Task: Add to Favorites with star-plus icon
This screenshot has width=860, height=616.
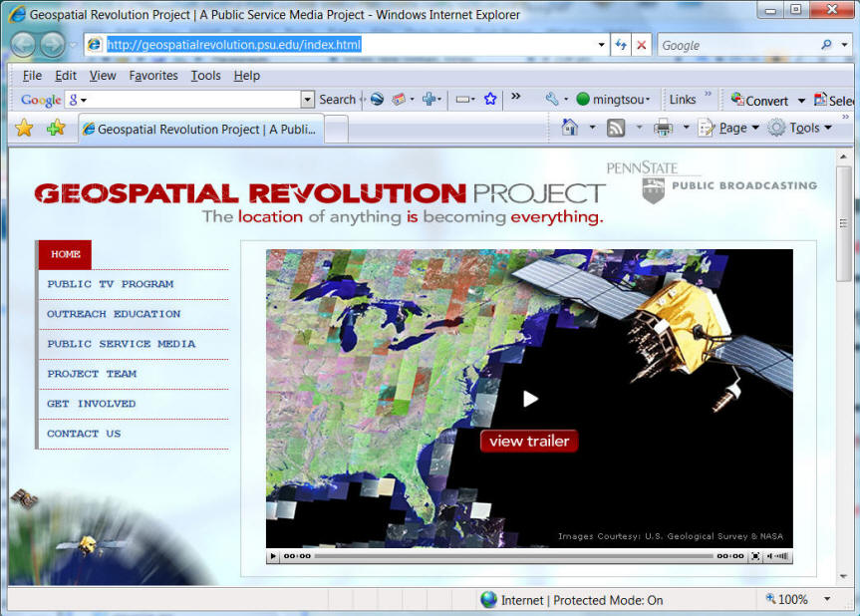Action: pyautogui.click(x=56, y=129)
